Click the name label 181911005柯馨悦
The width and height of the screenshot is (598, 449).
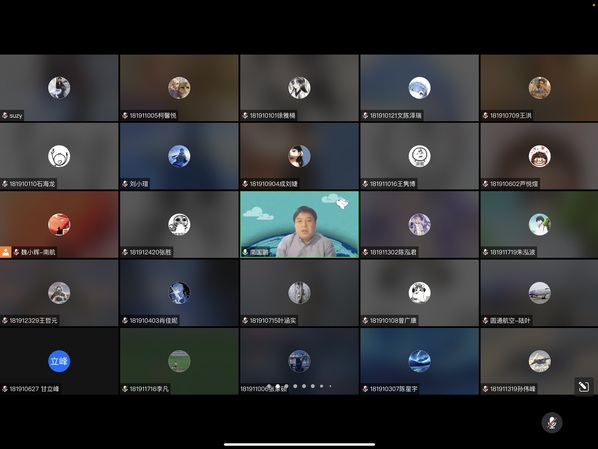[153, 115]
